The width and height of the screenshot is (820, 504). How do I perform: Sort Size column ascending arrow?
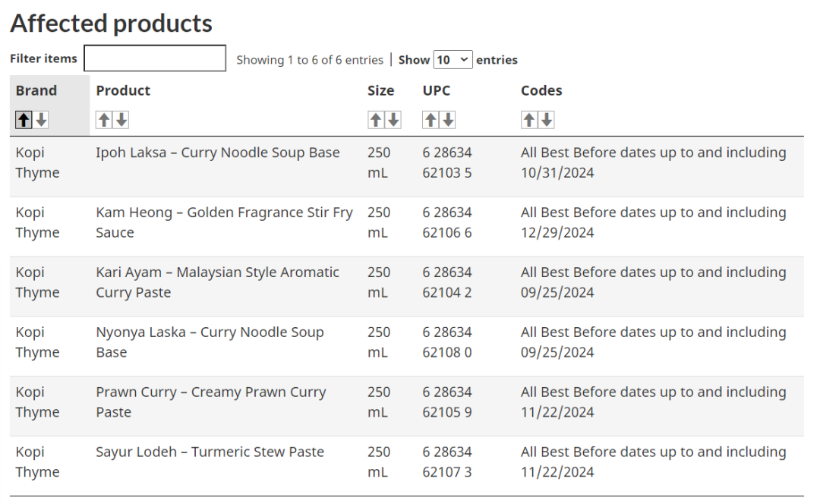tap(376, 120)
